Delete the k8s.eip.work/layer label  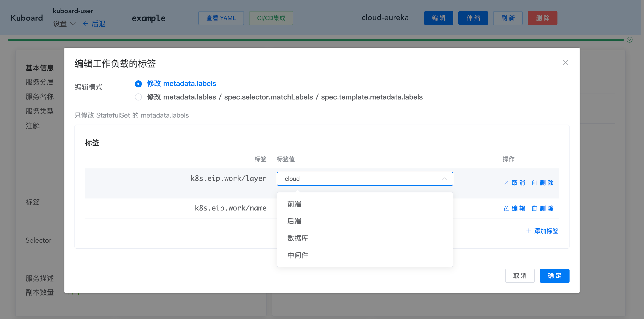543,183
